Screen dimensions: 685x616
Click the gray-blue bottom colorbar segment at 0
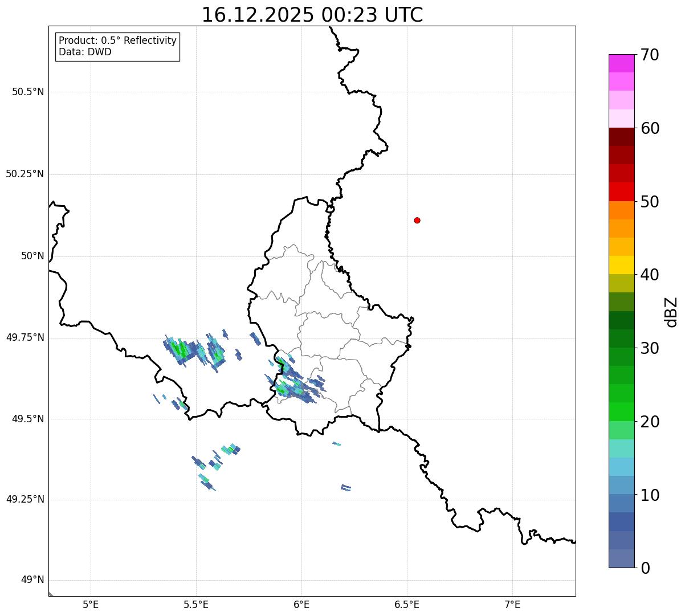click(621, 558)
